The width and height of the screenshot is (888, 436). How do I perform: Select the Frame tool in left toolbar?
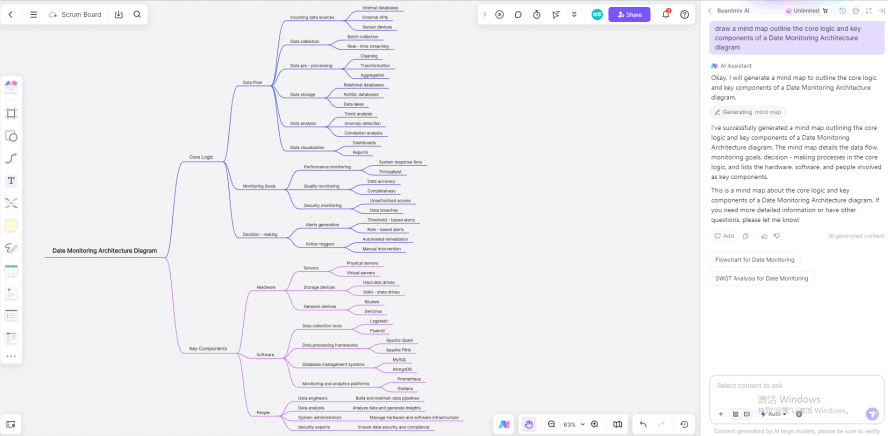[x=11, y=113]
